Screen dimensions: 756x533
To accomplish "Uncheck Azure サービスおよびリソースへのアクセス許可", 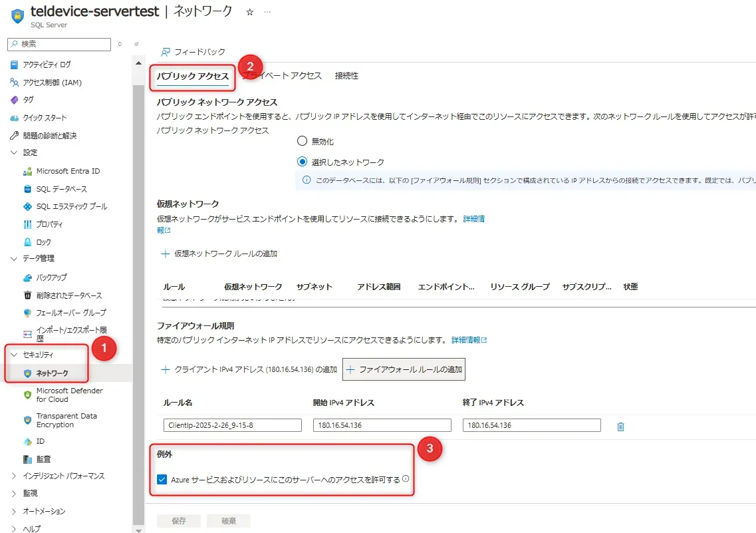I will (x=160, y=478).
